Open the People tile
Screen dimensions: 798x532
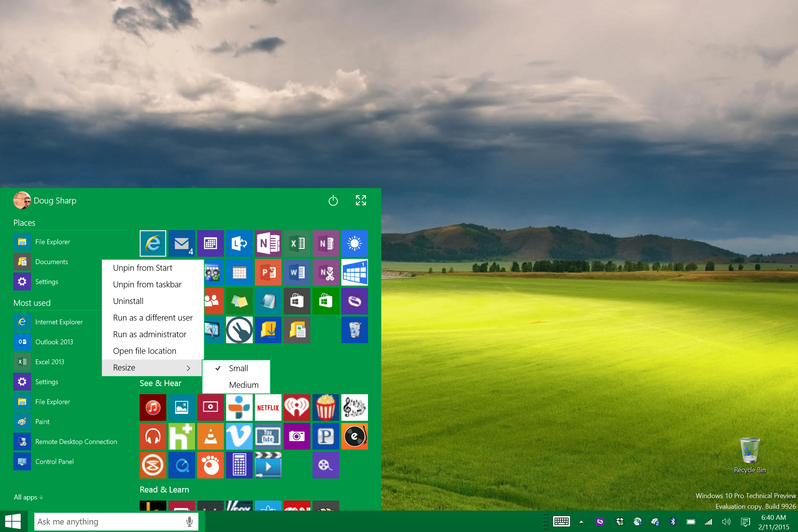click(214, 301)
